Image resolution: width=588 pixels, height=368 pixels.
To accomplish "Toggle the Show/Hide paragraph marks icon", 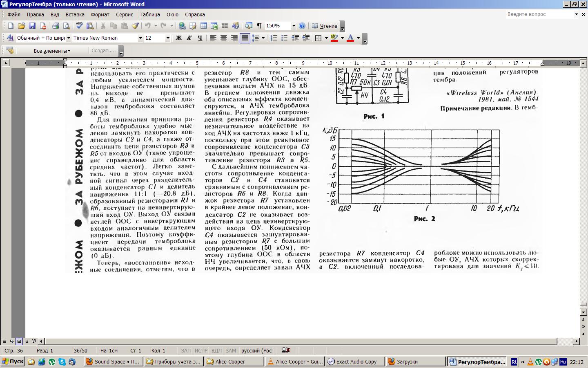I will [x=259, y=26].
